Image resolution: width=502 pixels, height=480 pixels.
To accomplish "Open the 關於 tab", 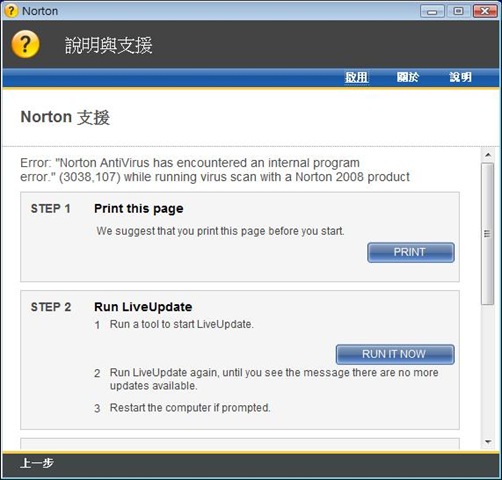I will (x=408, y=77).
